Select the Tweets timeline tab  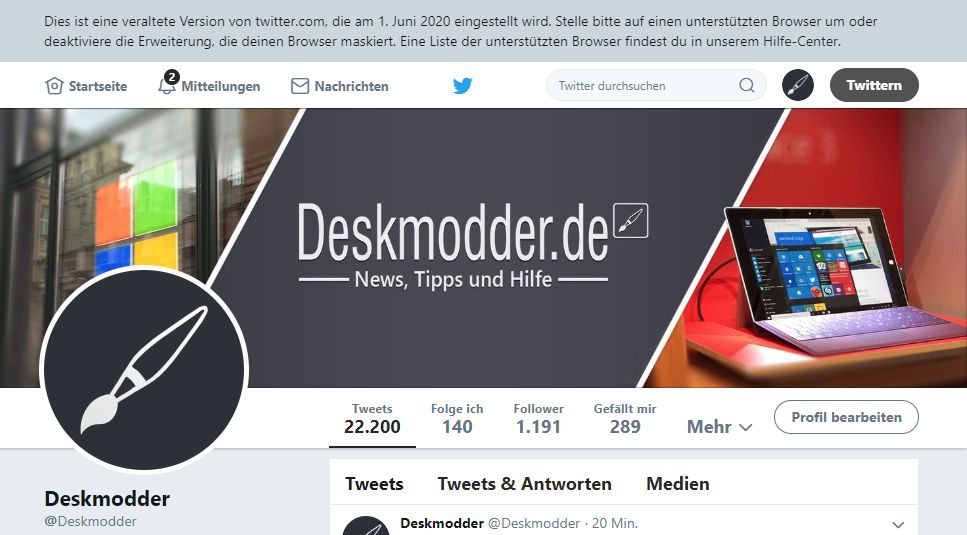point(374,484)
